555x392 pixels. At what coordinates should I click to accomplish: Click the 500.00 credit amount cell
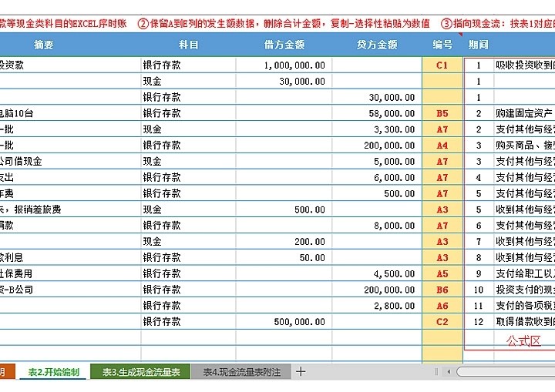[377, 193]
